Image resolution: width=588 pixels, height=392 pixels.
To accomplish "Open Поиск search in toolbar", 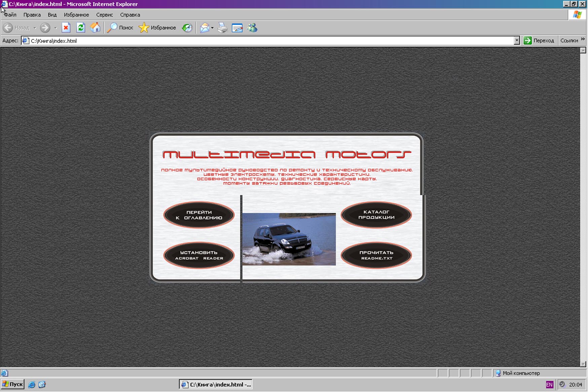I will (x=120, y=28).
